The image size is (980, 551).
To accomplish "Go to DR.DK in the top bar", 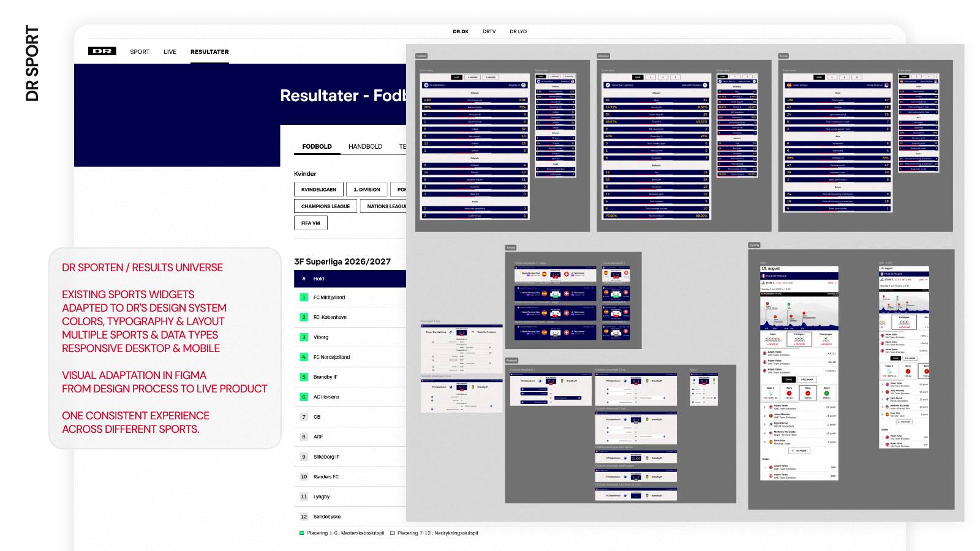I will point(461,32).
